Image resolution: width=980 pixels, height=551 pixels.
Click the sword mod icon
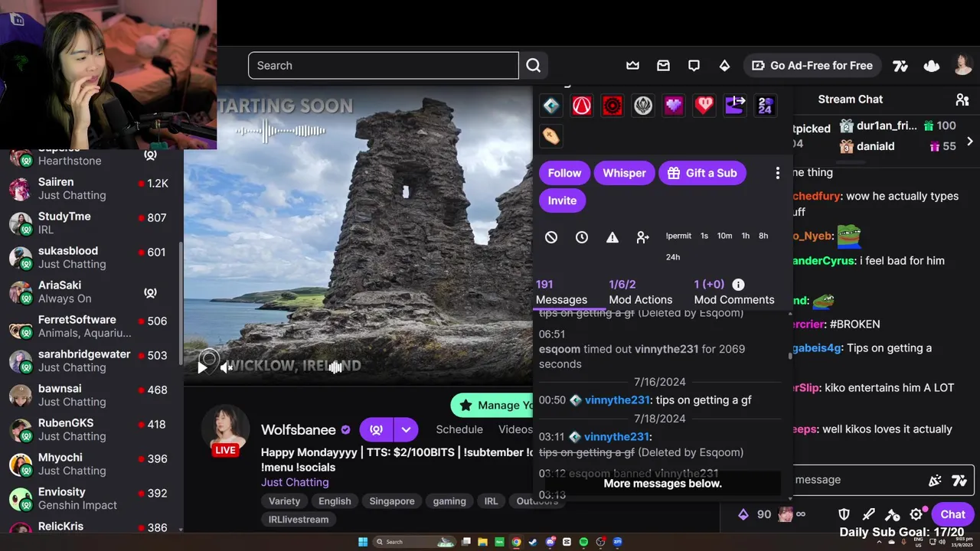pos(868,514)
